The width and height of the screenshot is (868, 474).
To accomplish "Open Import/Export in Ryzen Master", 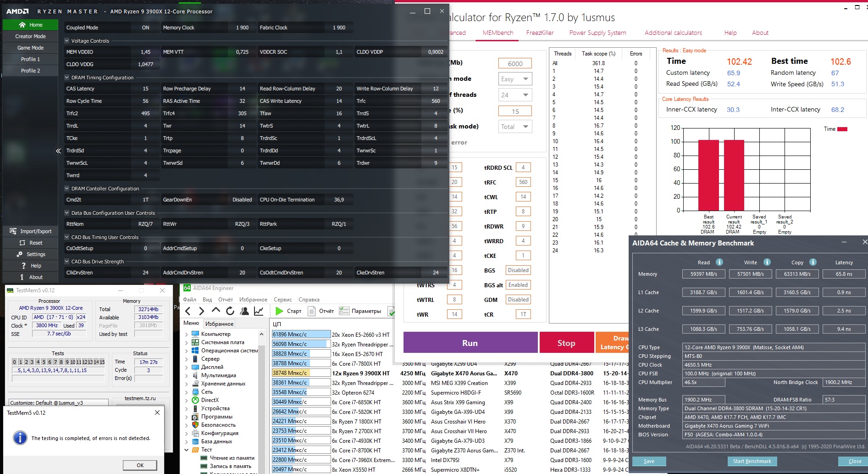I will [x=31, y=231].
